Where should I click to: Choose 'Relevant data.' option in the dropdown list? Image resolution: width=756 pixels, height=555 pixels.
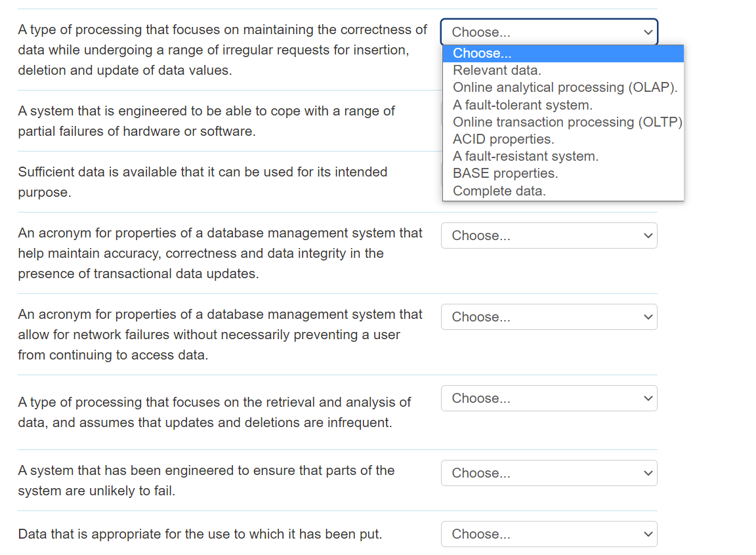[x=497, y=70]
